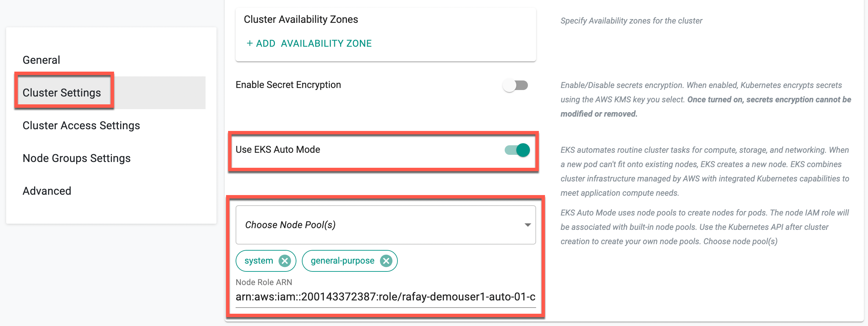This screenshot has width=868, height=326.
Task: Click the Node Role ARN label
Action: [264, 282]
